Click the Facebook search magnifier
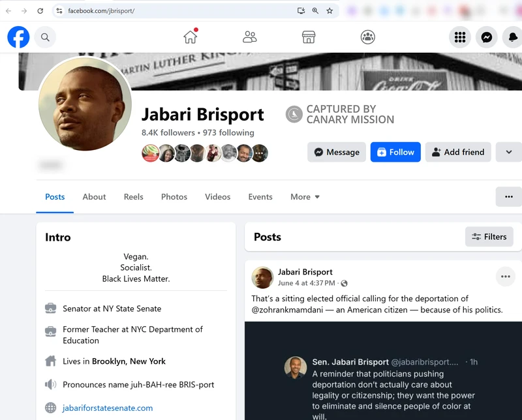 click(45, 37)
